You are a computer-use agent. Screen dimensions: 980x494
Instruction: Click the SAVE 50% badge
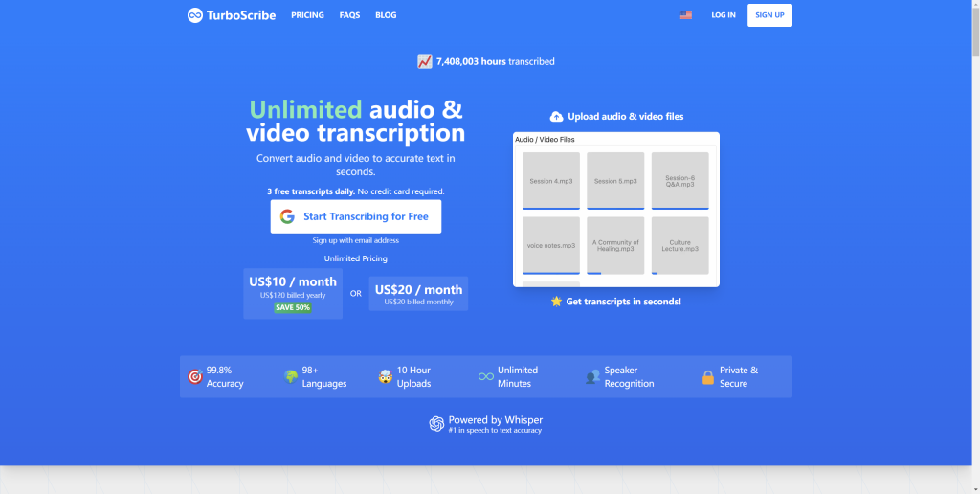(293, 307)
